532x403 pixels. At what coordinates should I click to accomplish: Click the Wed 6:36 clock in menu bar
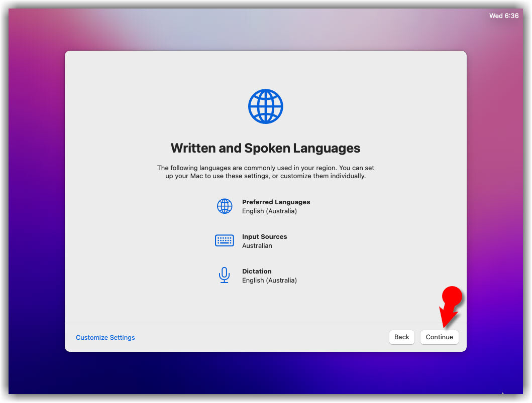[x=503, y=16]
